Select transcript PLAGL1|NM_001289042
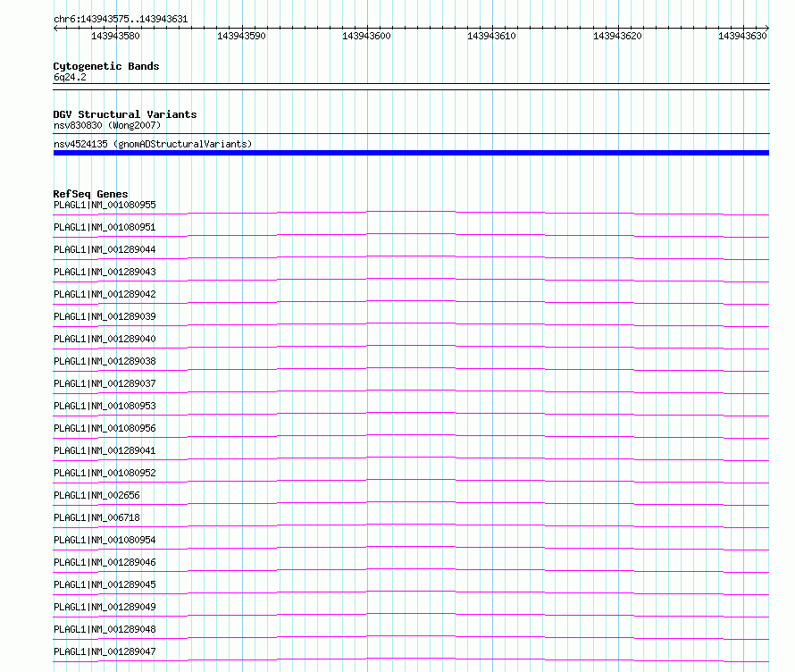This screenshot has height=672, width=795. 105,294
